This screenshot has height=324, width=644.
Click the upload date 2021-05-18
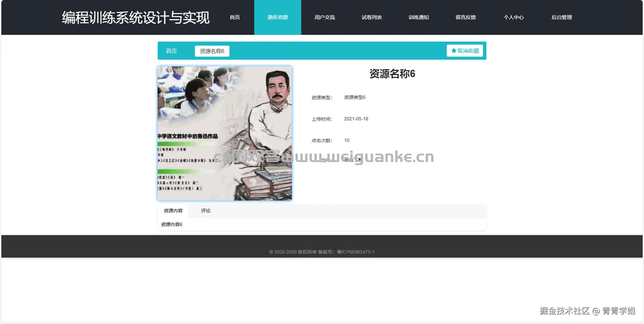356,119
